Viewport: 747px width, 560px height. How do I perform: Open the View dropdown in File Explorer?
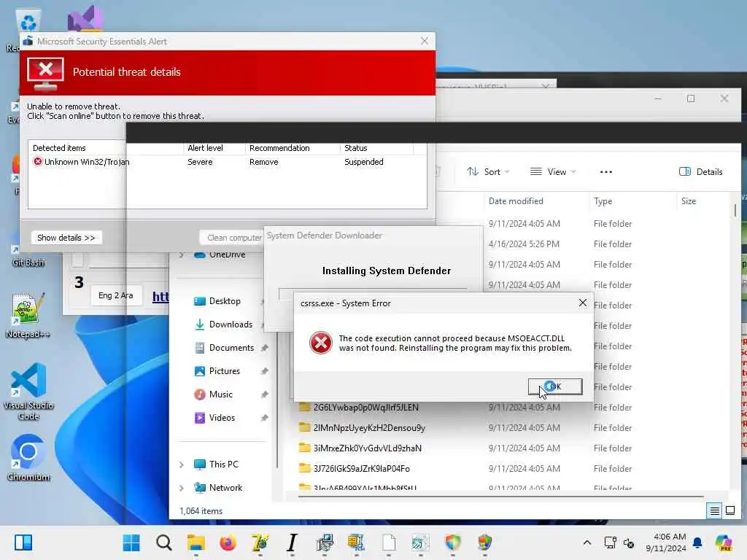[x=553, y=172]
